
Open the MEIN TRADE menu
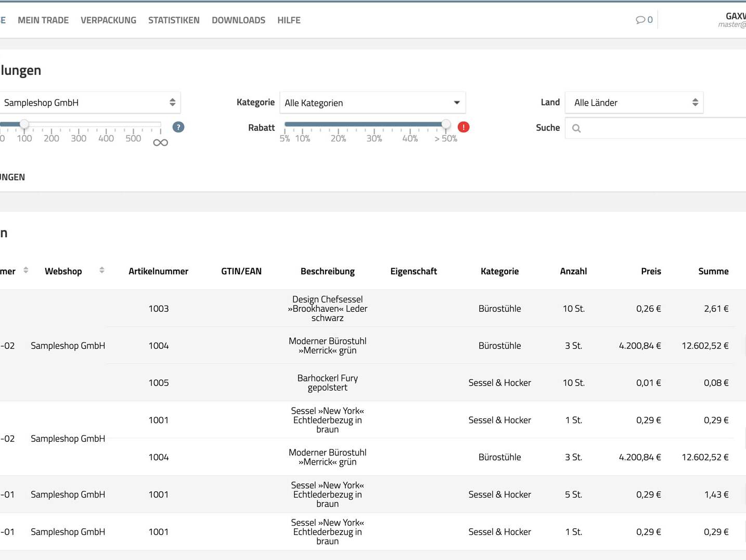click(x=43, y=20)
